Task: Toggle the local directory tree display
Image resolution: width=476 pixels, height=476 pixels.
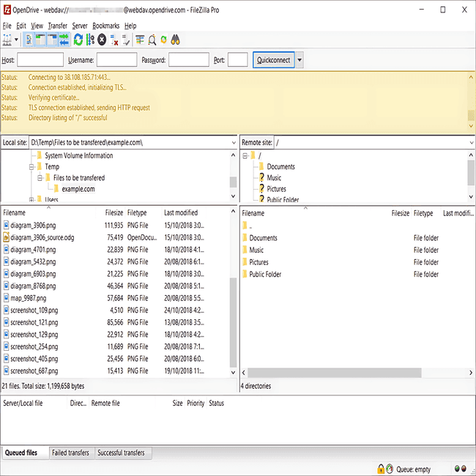Action: (41, 40)
